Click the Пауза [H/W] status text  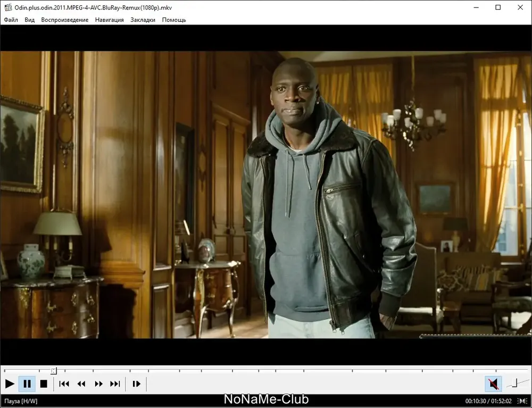pyautogui.click(x=21, y=401)
